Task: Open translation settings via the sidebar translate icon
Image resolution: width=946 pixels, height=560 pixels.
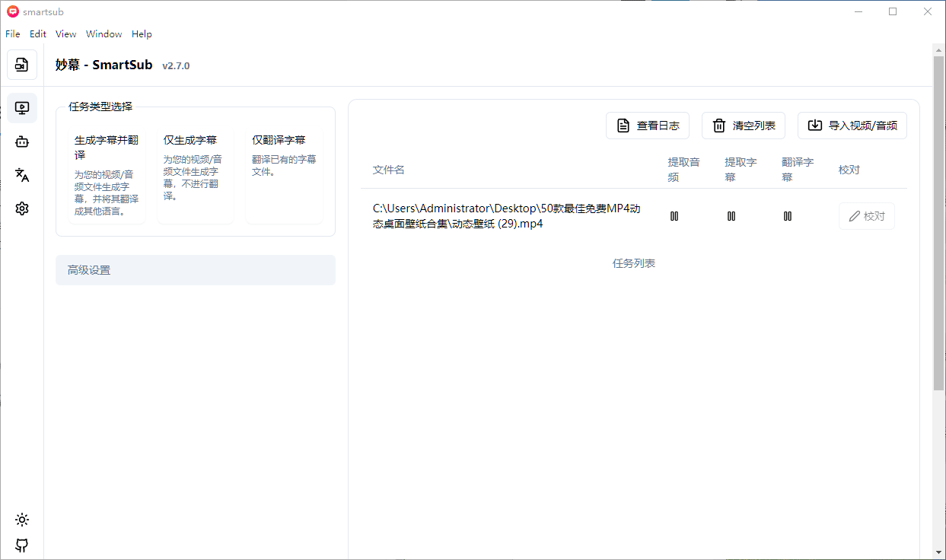Action: pos(21,175)
